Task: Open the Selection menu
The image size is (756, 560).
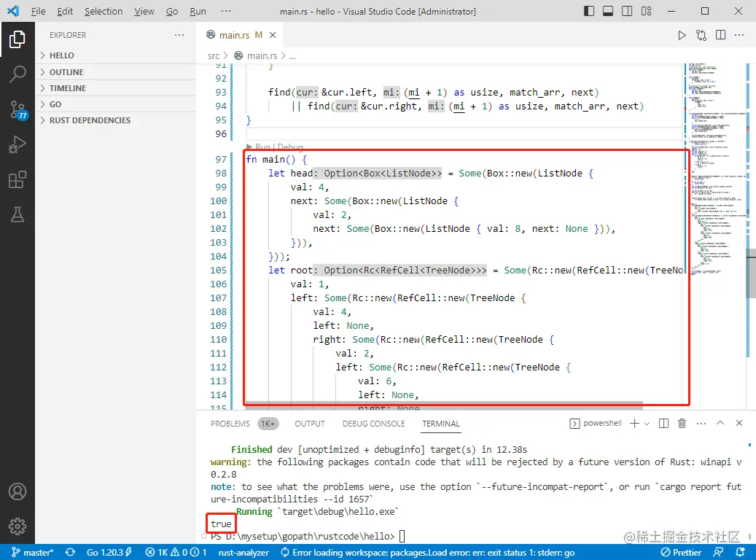Action: tap(104, 11)
